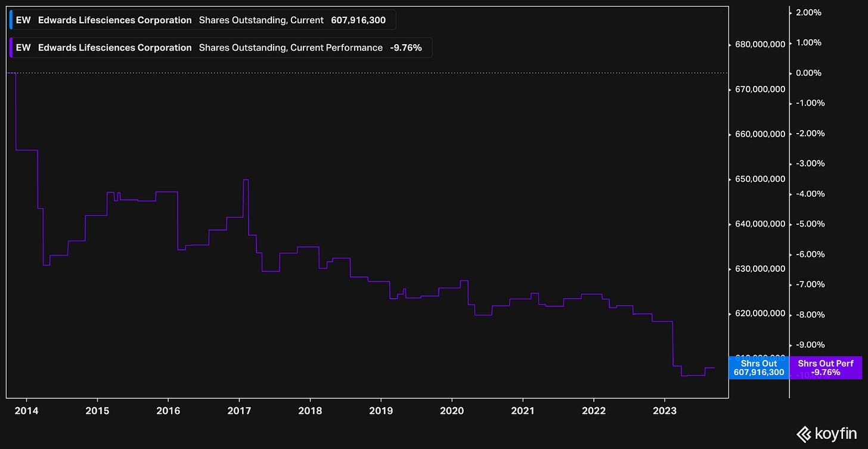Click the 1.00% percentage axis label
The width and height of the screenshot is (868, 449).
click(810, 43)
